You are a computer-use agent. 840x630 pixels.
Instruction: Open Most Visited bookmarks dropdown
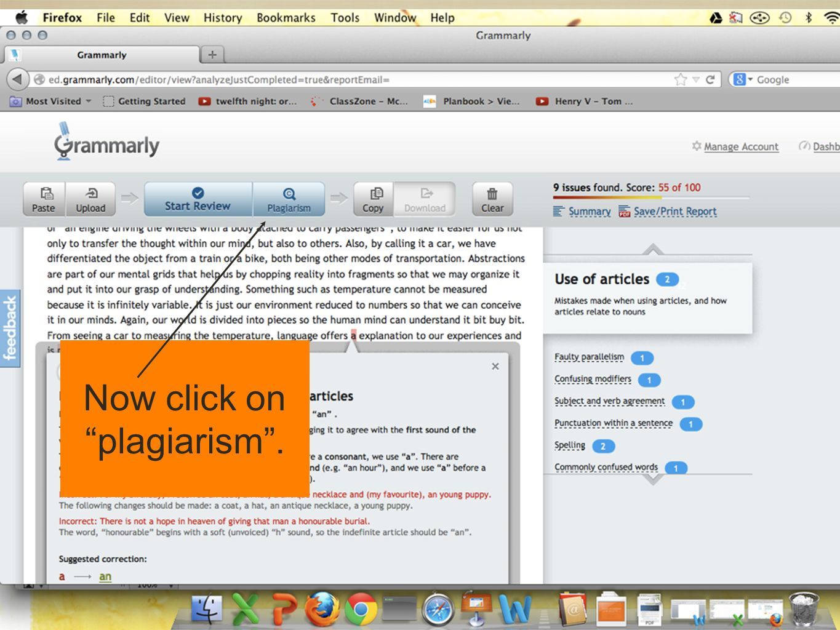coord(50,101)
